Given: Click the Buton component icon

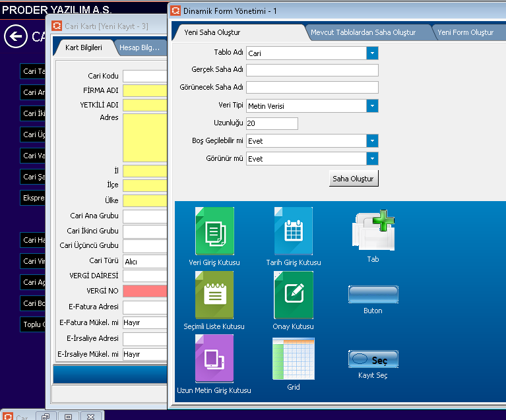Looking at the screenshot, I should 373,294.
